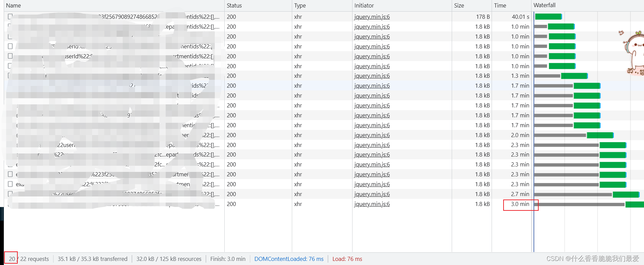
Task: Sort by the Status column header
Action: pos(234,5)
